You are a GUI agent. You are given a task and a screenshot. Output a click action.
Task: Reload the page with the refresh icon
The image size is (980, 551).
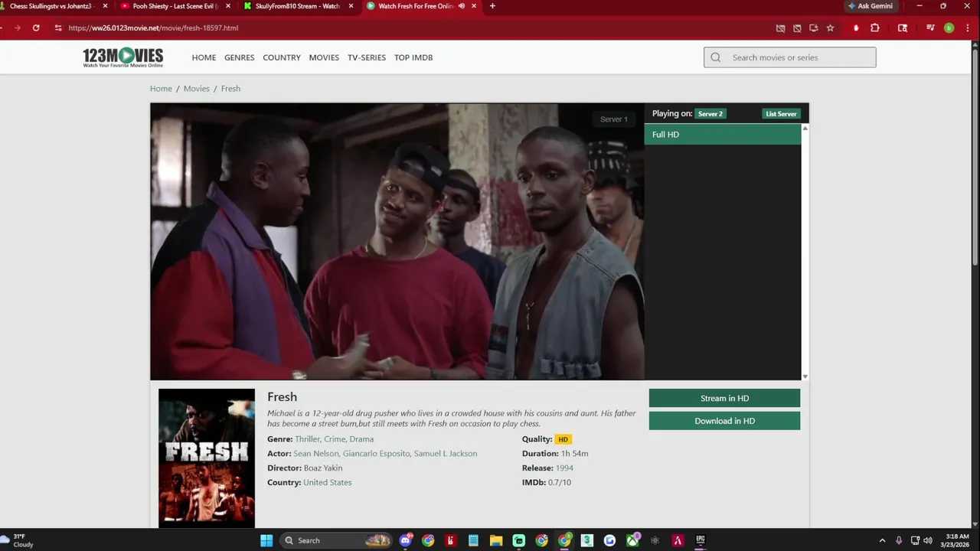[x=36, y=28]
